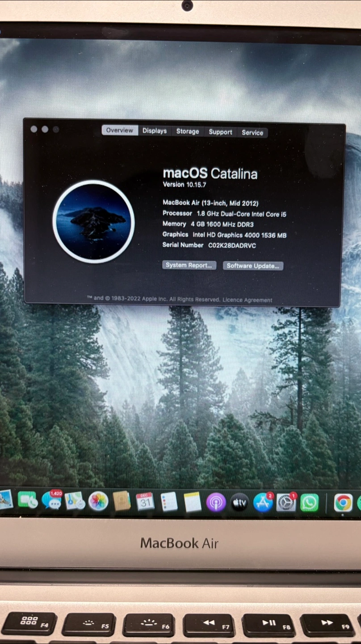The image size is (361, 644).
Task: Click Intel HD Graphics 4000 value
Action: pos(239,235)
